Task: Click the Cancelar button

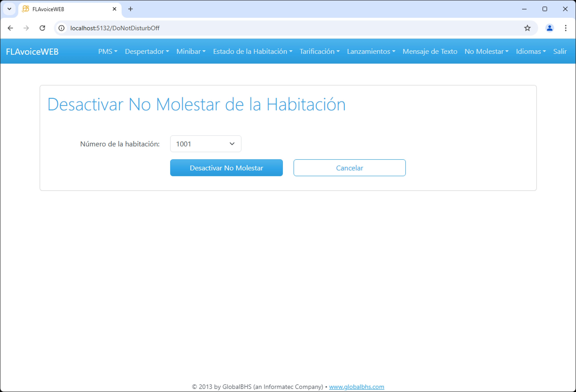Action: pyautogui.click(x=349, y=168)
